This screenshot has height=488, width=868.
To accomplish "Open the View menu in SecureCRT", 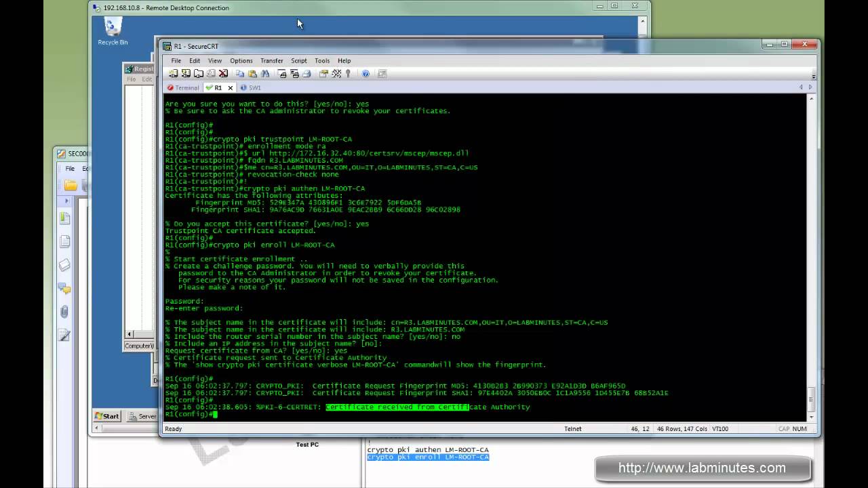I will pyautogui.click(x=215, y=60).
